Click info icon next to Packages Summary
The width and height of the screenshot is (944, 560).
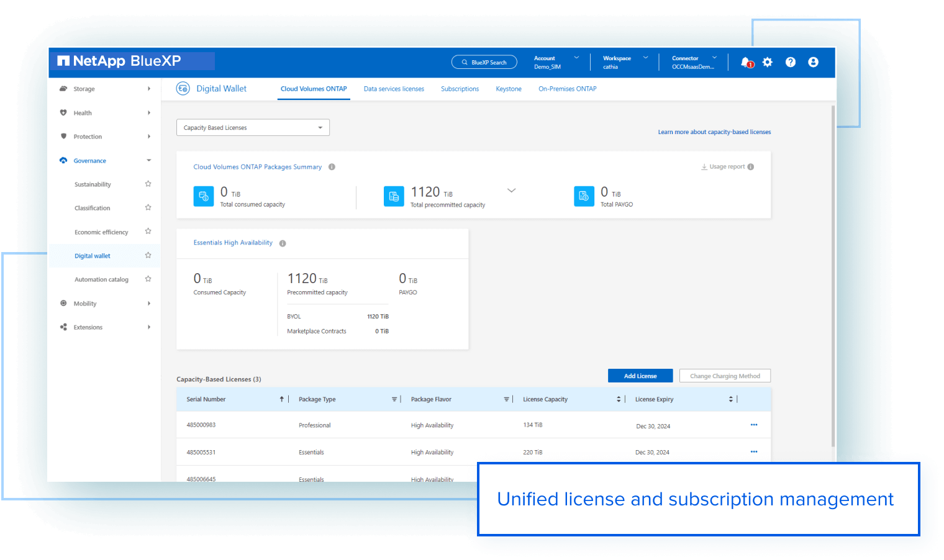coord(332,167)
